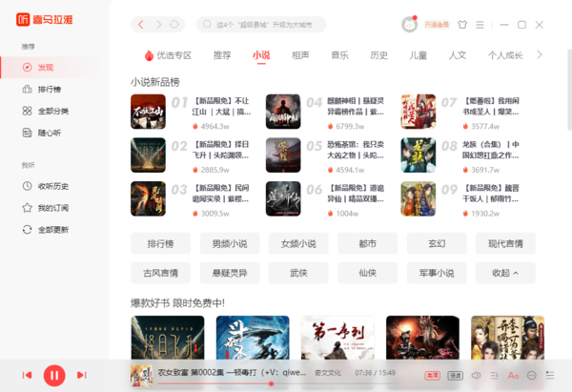The image size is (572, 392).
Task: Open now-playing 农女致富 track title
Action: point(232,372)
